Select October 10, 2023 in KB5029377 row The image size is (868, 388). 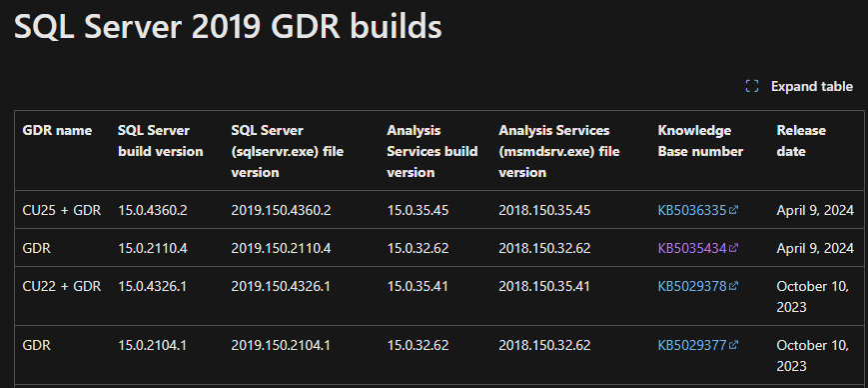coord(813,355)
